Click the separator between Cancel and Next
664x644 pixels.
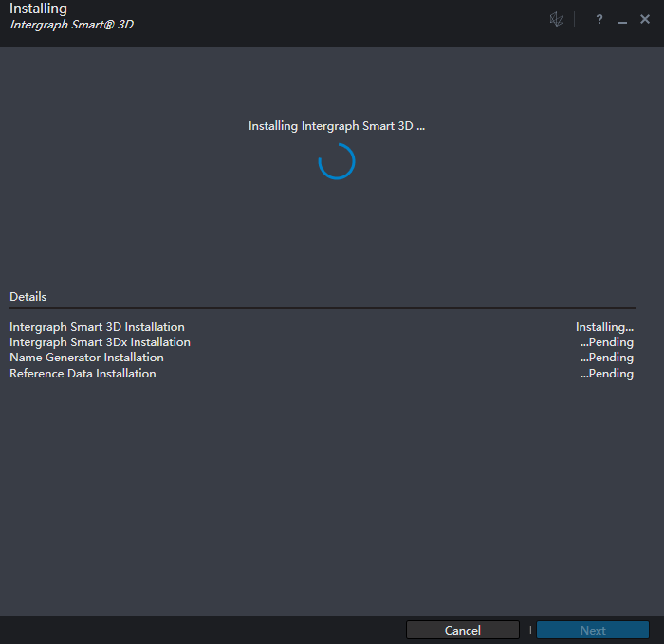[530, 630]
